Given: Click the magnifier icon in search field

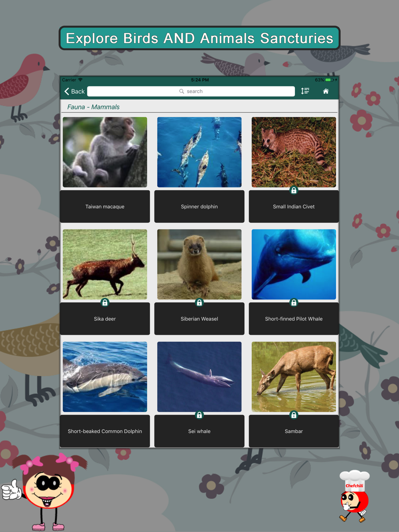Looking at the screenshot, I should click(182, 91).
